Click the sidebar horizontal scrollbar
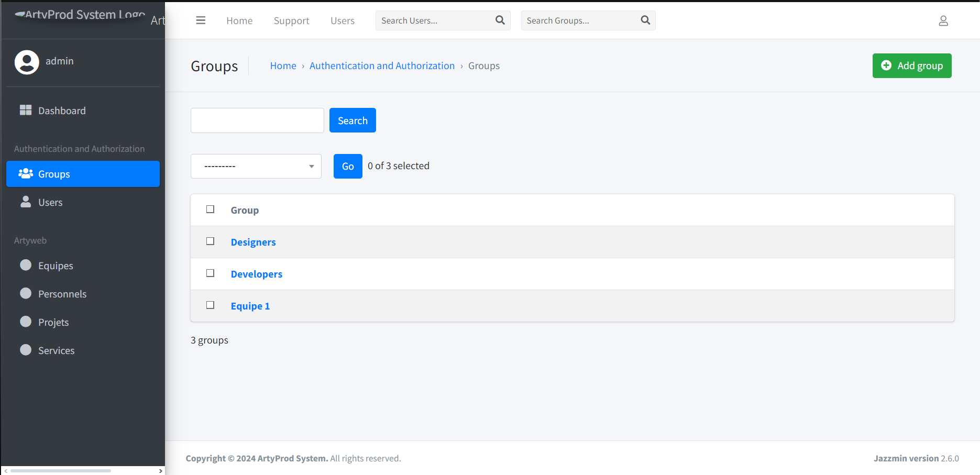 coord(61,471)
